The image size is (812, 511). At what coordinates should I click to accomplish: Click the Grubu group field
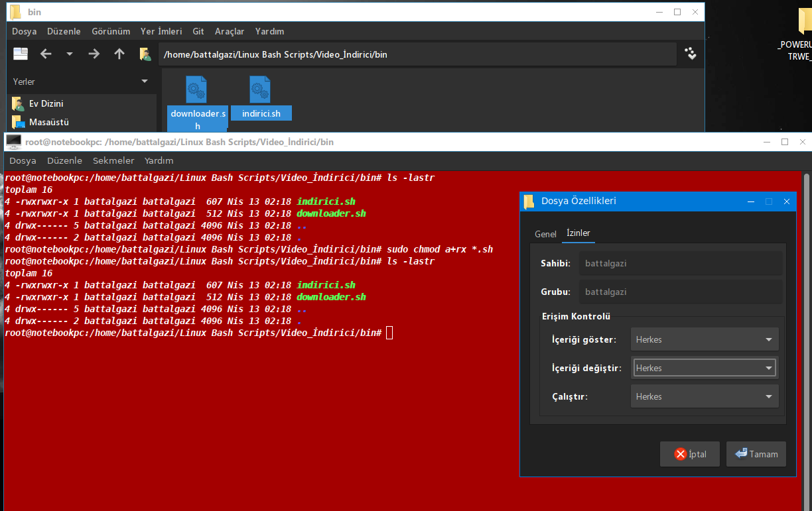(681, 292)
